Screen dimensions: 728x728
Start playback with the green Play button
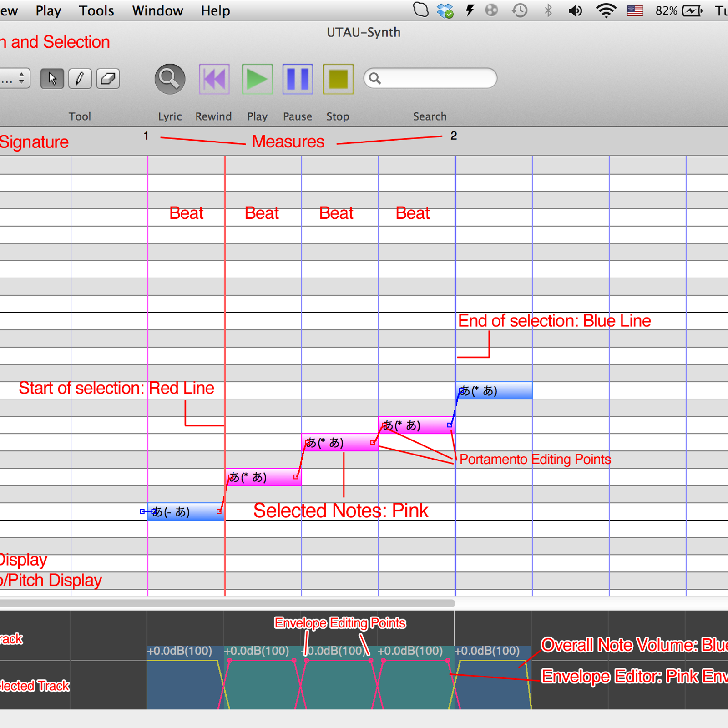tap(257, 79)
